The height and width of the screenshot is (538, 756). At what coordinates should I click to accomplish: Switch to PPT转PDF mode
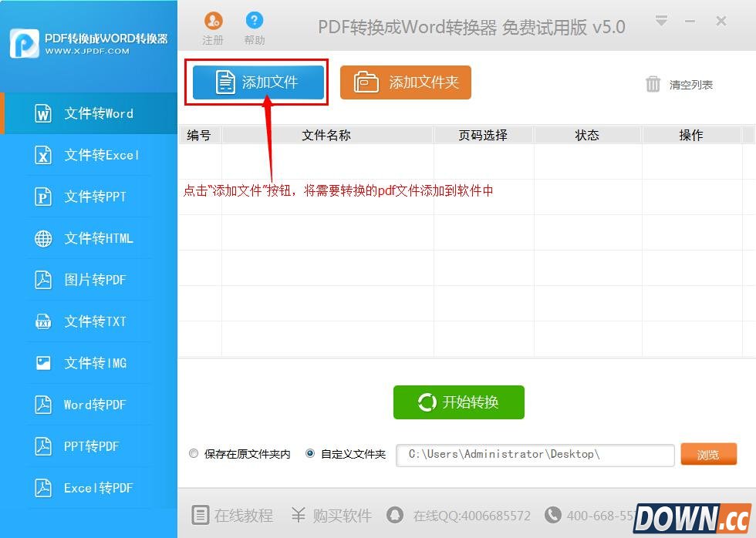pos(89,446)
